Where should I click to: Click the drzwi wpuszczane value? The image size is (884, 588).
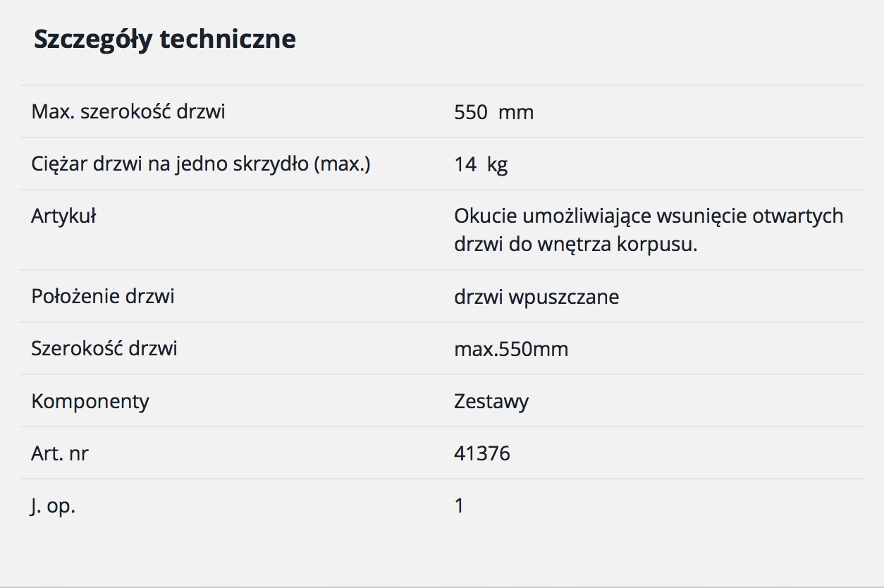point(536,297)
